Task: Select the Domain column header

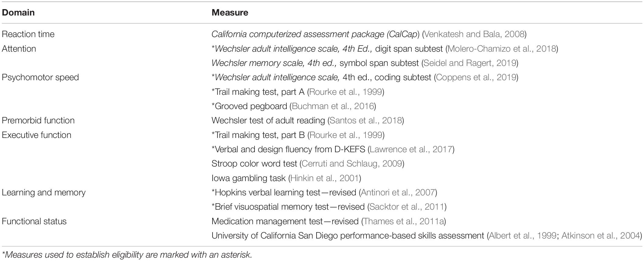Action: click(x=18, y=12)
